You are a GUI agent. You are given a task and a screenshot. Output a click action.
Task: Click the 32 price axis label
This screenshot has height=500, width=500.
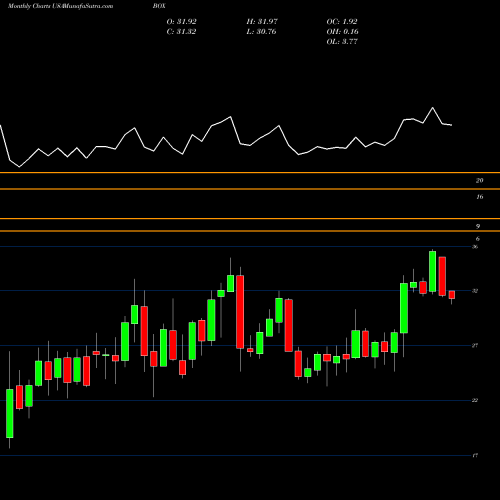[475, 291]
